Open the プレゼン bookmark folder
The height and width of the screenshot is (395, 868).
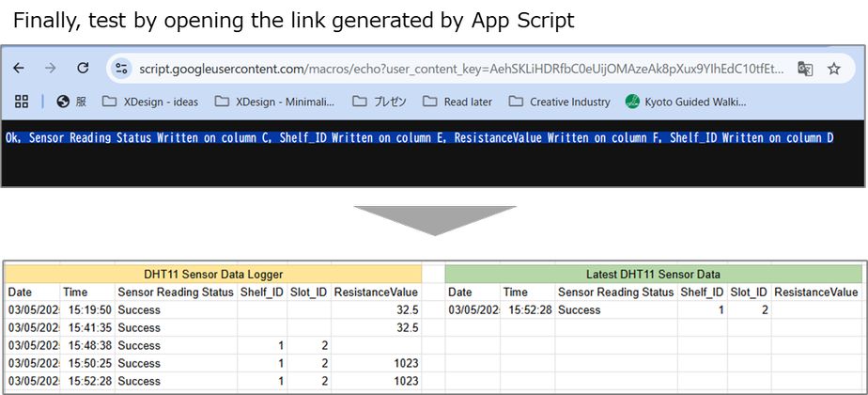pos(380,102)
